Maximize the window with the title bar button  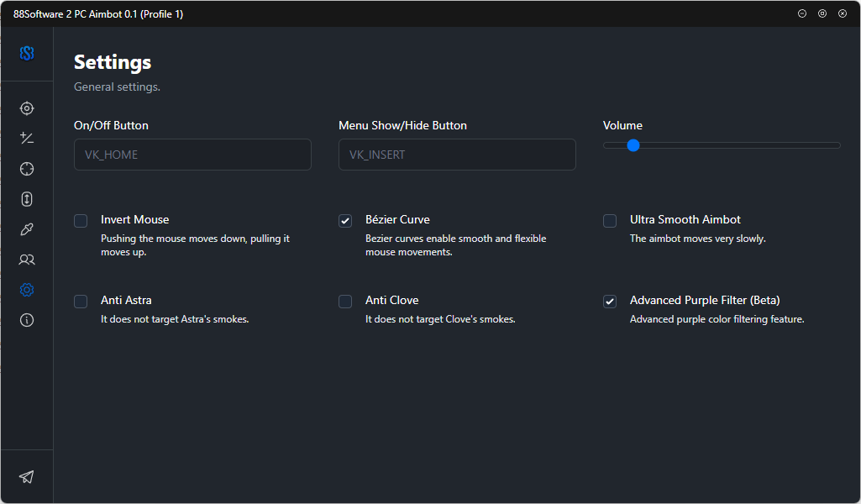(822, 13)
